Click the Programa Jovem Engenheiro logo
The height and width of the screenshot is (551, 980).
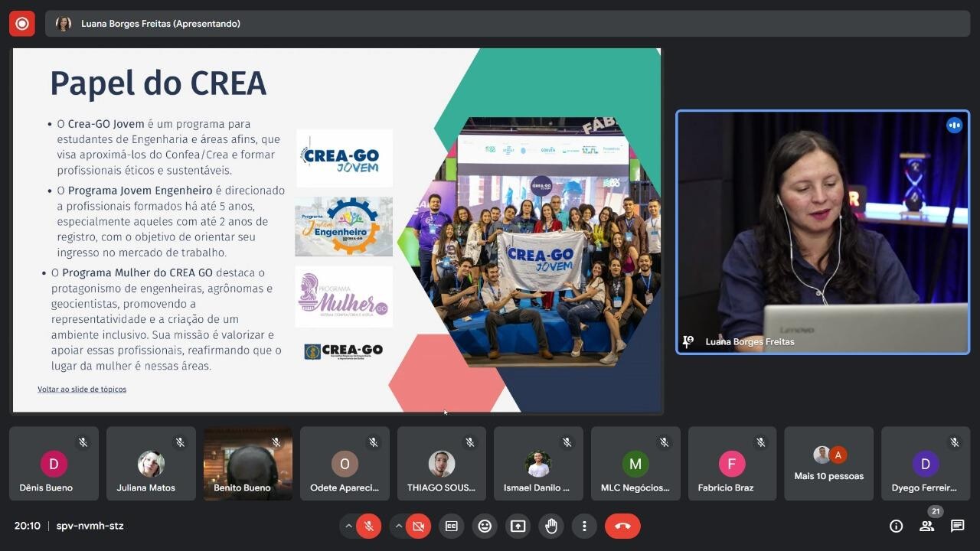click(344, 227)
